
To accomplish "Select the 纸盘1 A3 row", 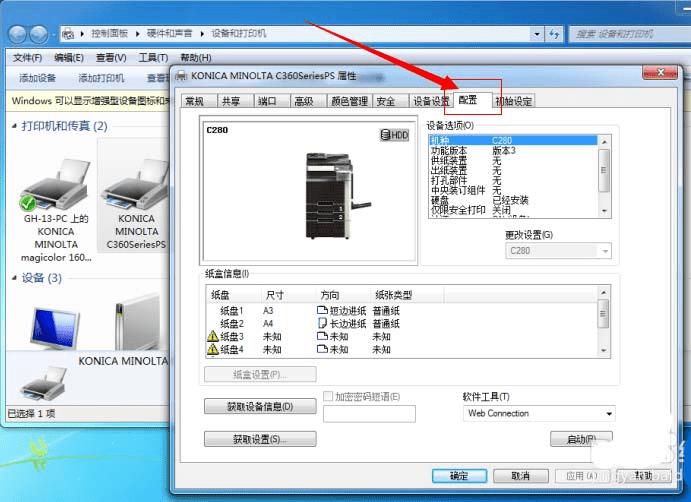I will pos(401,310).
